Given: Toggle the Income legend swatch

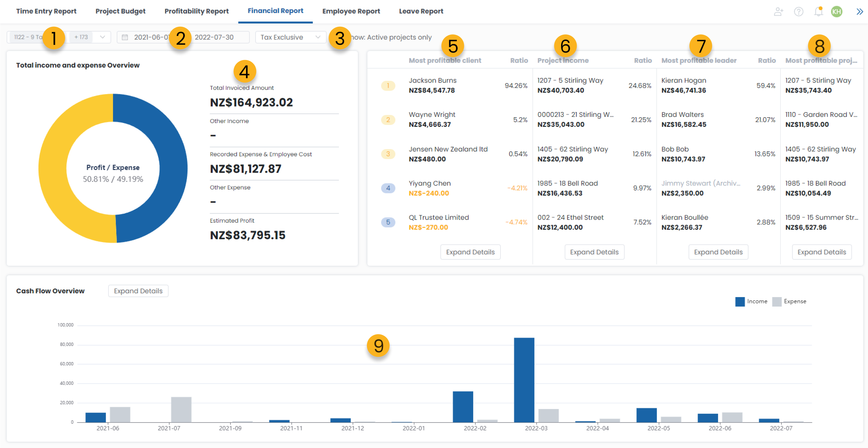Looking at the screenshot, I should (x=740, y=301).
